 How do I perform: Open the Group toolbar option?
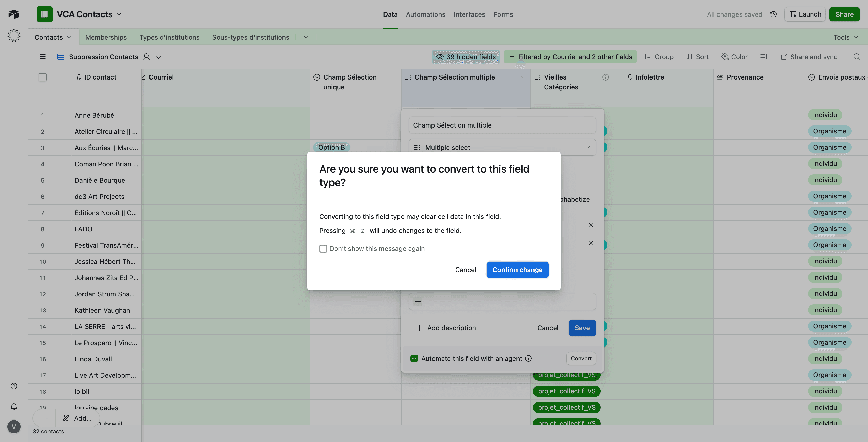[x=659, y=57]
